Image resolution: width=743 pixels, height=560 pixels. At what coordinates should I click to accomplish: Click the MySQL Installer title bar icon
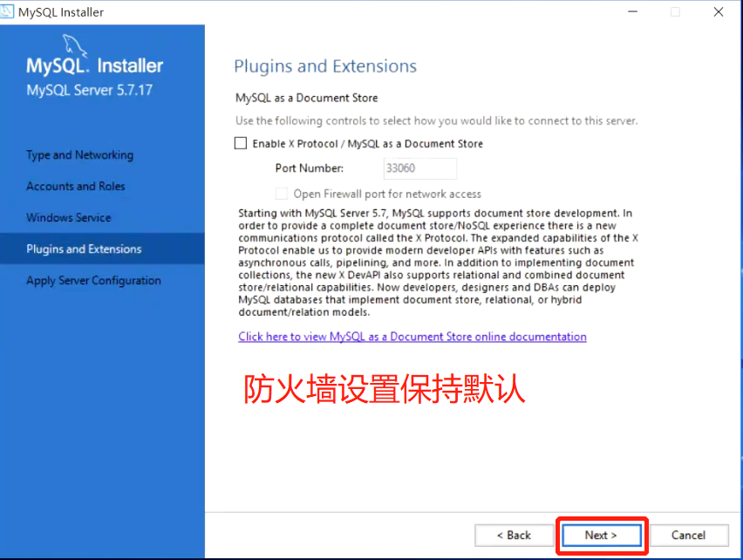(x=7, y=11)
